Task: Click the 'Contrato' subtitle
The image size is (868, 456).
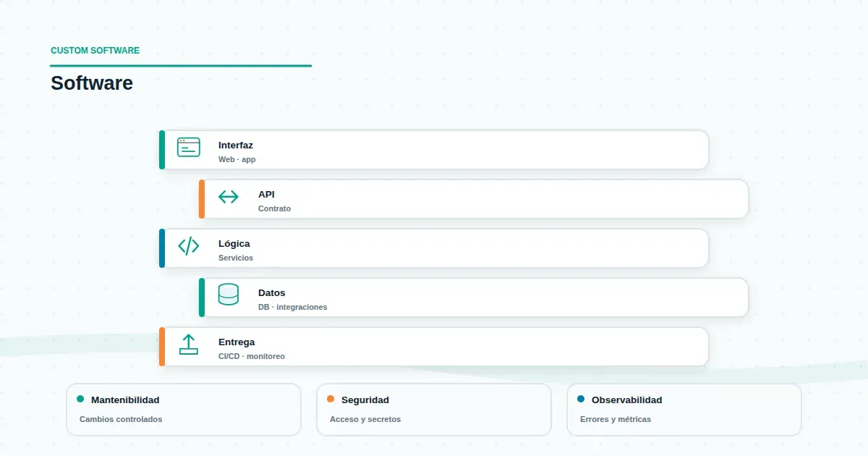Action: click(x=275, y=208)
